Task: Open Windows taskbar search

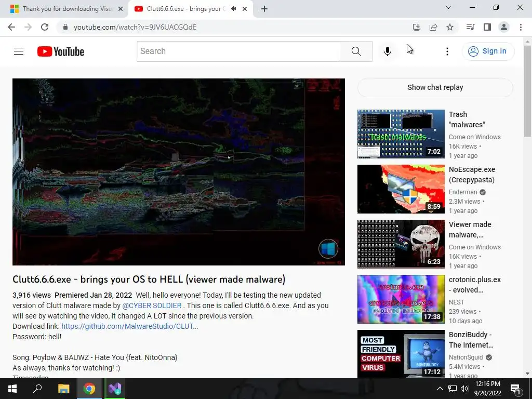Action: pos(37,389)
